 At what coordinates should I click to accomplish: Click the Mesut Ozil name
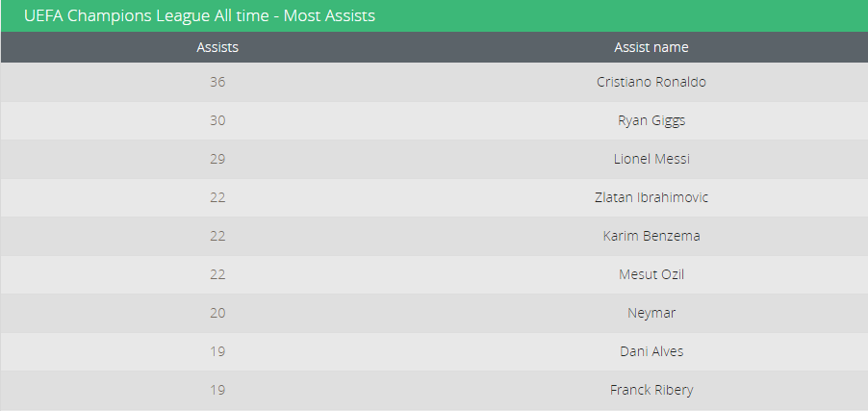(x=651, y=274)
